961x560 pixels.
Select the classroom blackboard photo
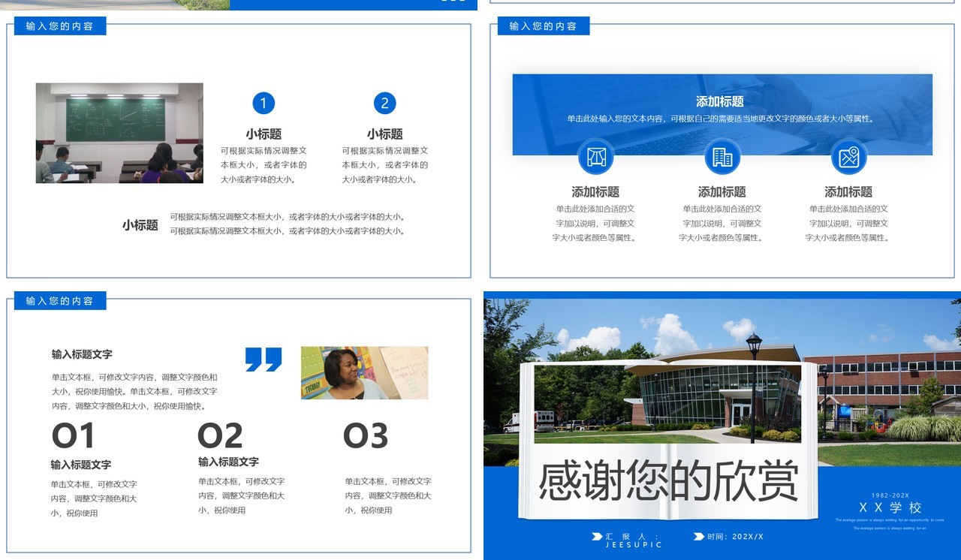119,133
